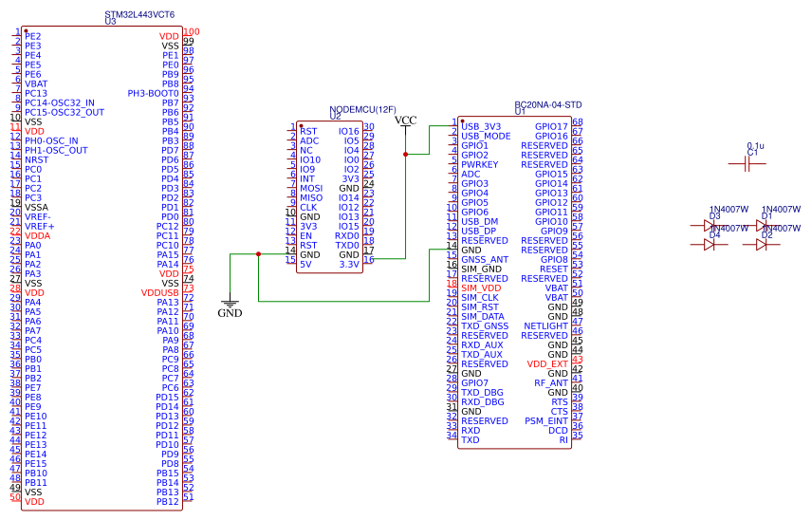Select the NODEMCU(12F) component name label
Image resolution: width=812 pixels, height=520 pixels.
362,110
